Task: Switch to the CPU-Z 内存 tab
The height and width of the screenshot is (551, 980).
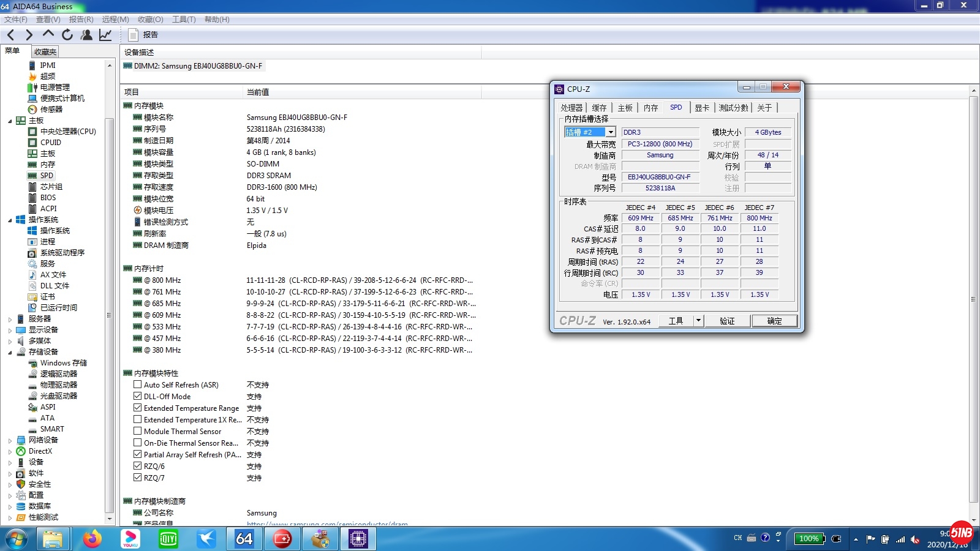Action: click(650, 108)
